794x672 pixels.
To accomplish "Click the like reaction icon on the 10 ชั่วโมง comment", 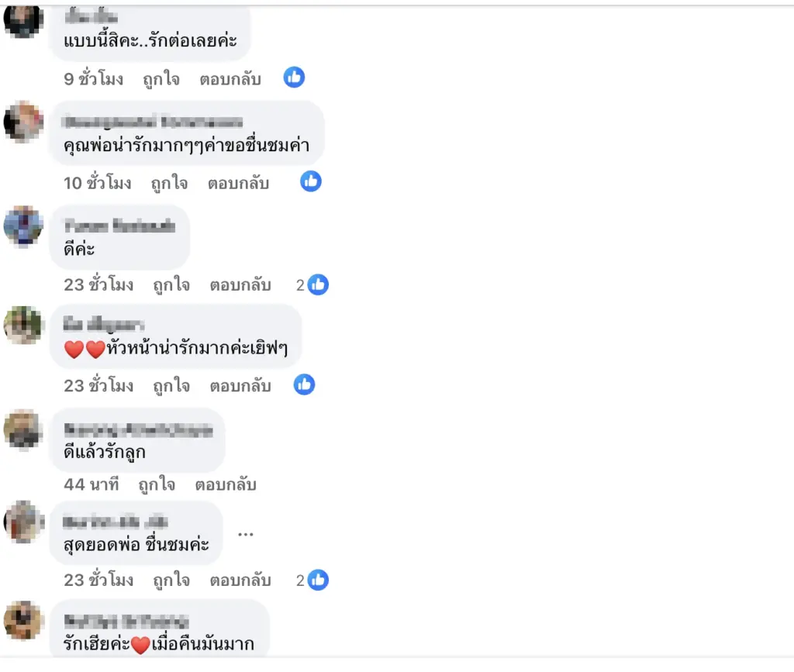I will [311, 181].
